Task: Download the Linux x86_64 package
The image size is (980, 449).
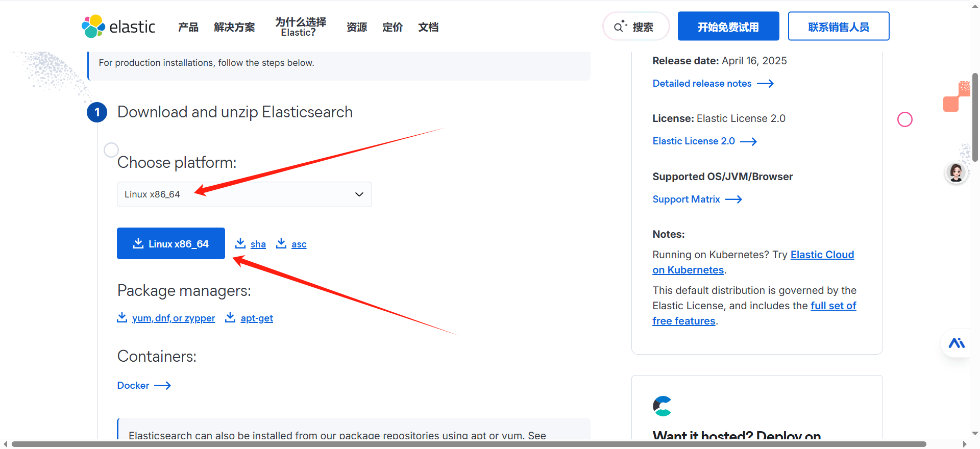Action: 171,243
